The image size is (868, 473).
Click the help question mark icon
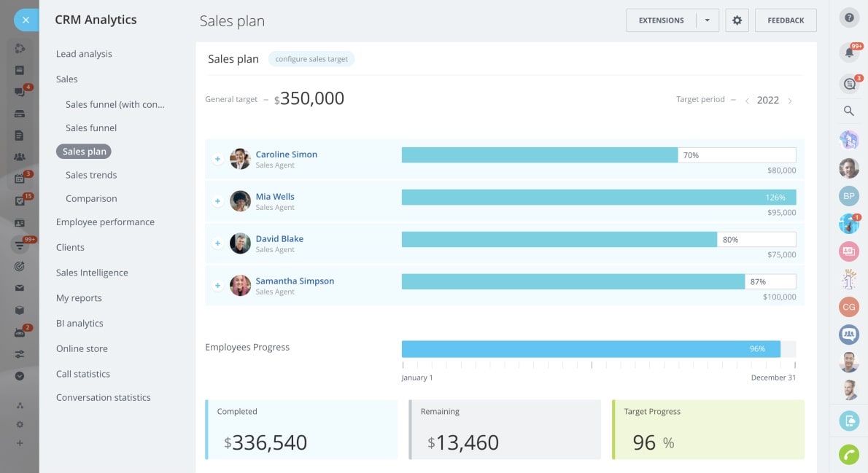click(x=849, y=18)
